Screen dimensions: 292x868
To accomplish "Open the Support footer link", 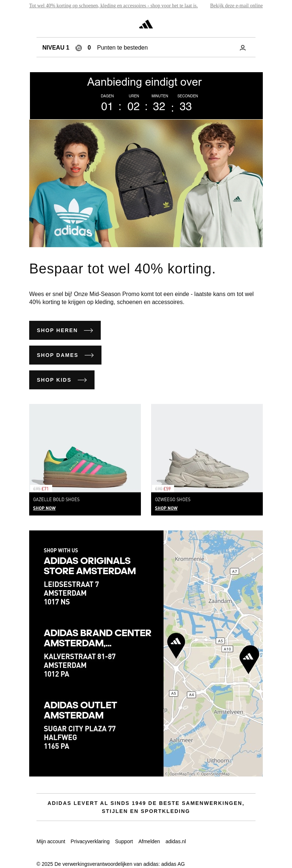I will click(x=124, y=841).
